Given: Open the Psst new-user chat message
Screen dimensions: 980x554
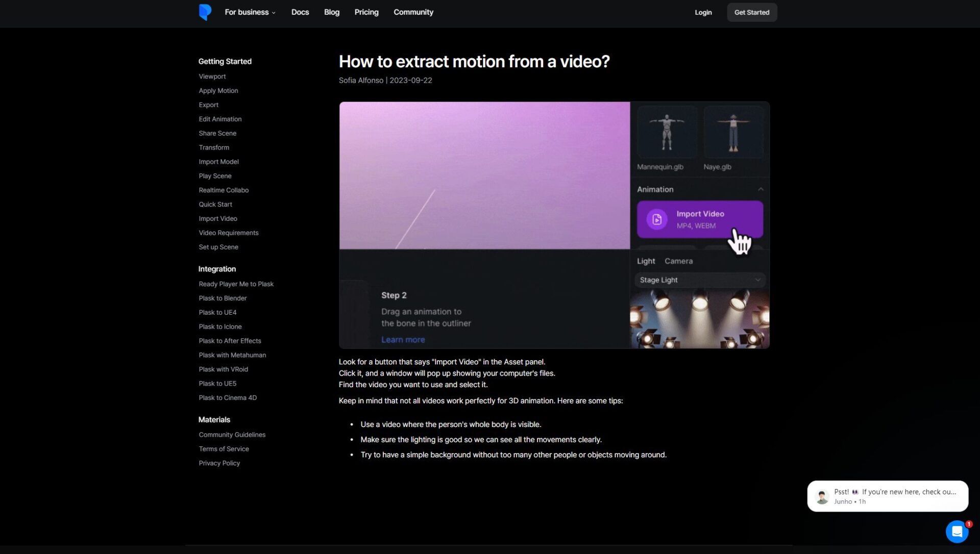Looking at the screenshot, I should coord(894,492).
